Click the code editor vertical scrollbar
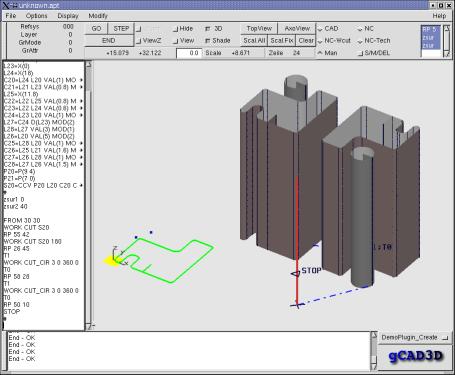Image resolution: width=455 pixels, height=375 pixels. (x=89, y=195)
